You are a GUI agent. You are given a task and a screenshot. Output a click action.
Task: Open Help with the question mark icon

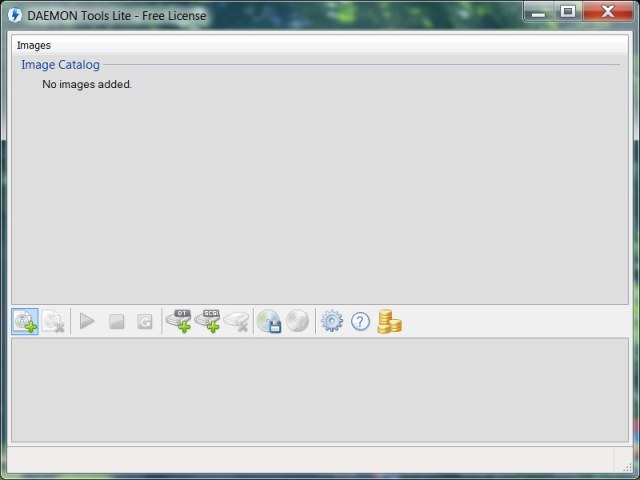click(360, 321)
